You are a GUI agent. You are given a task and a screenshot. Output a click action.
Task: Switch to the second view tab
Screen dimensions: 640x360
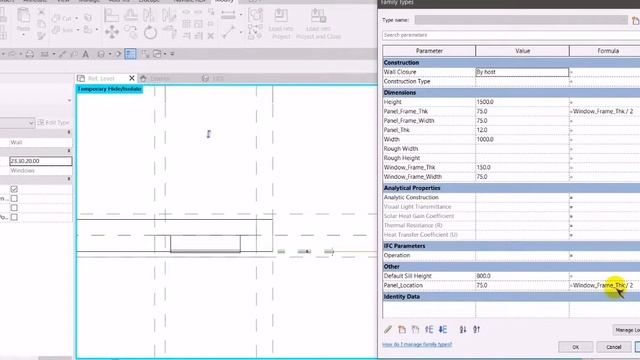point(160,78)
